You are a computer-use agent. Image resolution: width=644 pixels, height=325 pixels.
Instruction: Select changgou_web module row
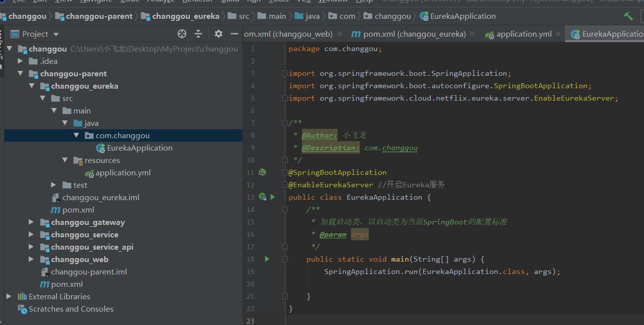tap(123, 259)
